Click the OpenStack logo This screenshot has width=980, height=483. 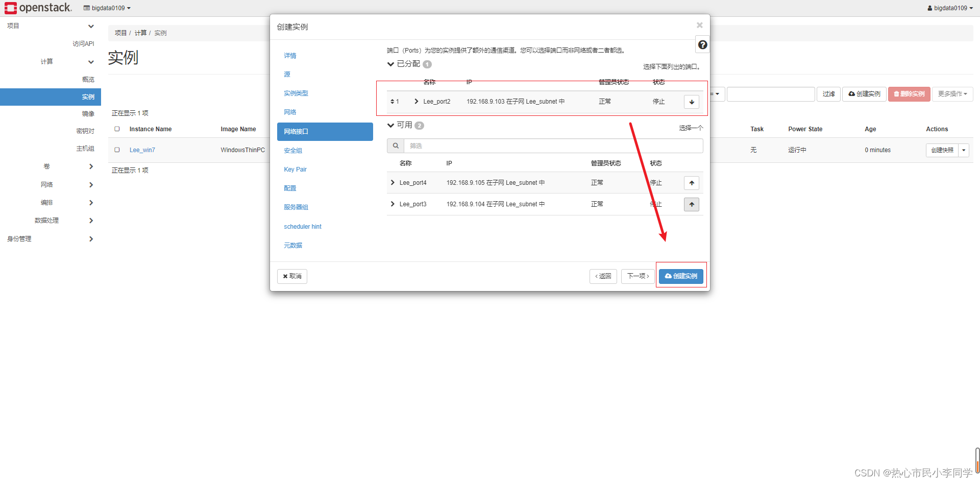(38, 8)
